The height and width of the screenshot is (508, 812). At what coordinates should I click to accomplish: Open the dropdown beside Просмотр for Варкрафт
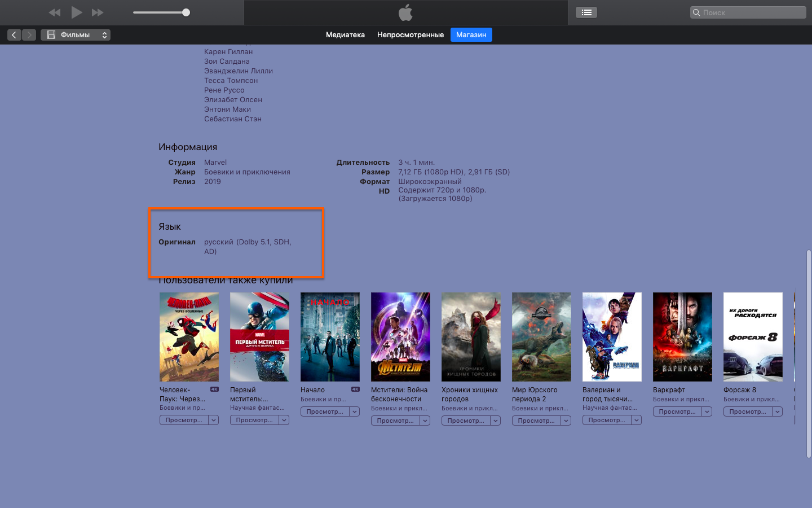click(707, 411)
